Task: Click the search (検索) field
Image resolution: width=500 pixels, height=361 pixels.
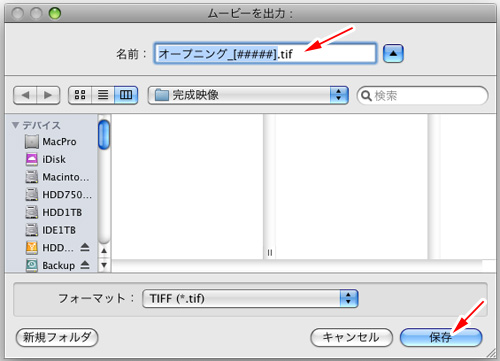Action: pyautogui.click(x=422, y=96)
